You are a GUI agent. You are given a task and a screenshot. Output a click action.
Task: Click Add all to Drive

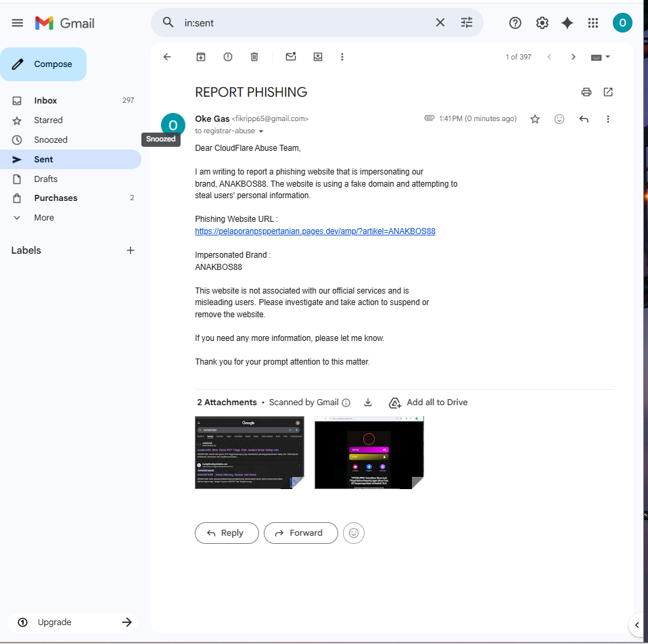[428, 402]
